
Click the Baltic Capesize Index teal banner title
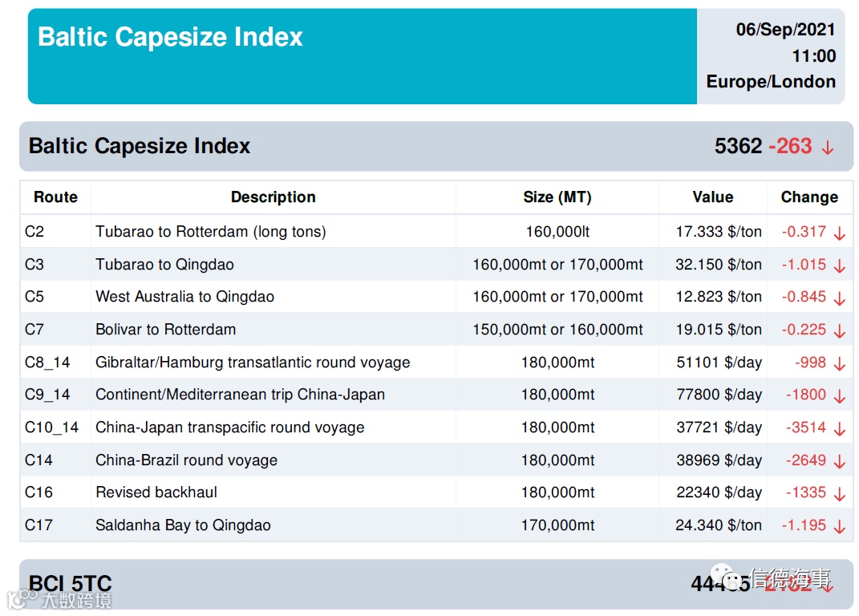pyautogui.click(x=170, y=37)
